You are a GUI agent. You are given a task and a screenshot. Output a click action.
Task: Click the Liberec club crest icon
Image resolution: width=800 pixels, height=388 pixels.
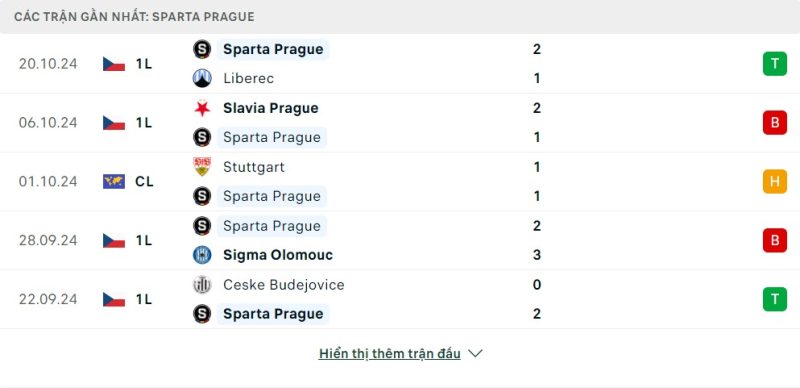point(202,78)
